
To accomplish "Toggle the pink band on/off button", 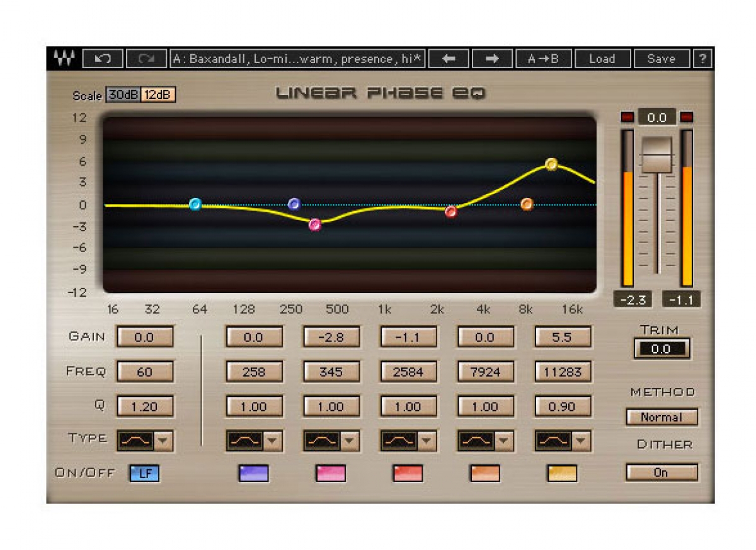I will [331, 473].
